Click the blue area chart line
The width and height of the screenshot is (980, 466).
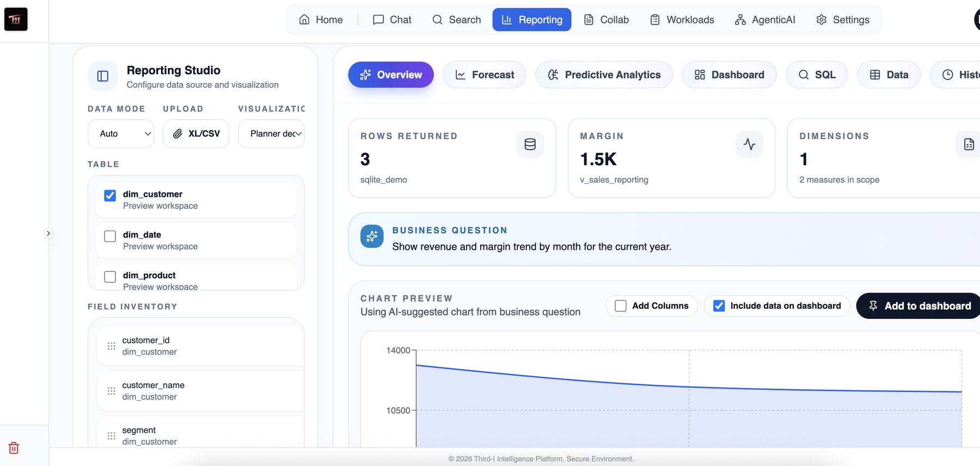pos(689,386)
